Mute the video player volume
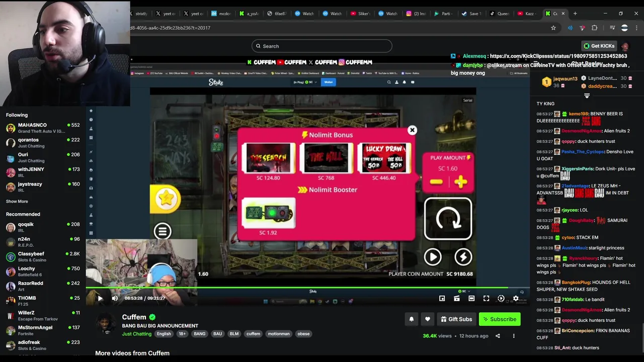Image resolution: width=644 pixels, height=362 pixels. point(115,298)
